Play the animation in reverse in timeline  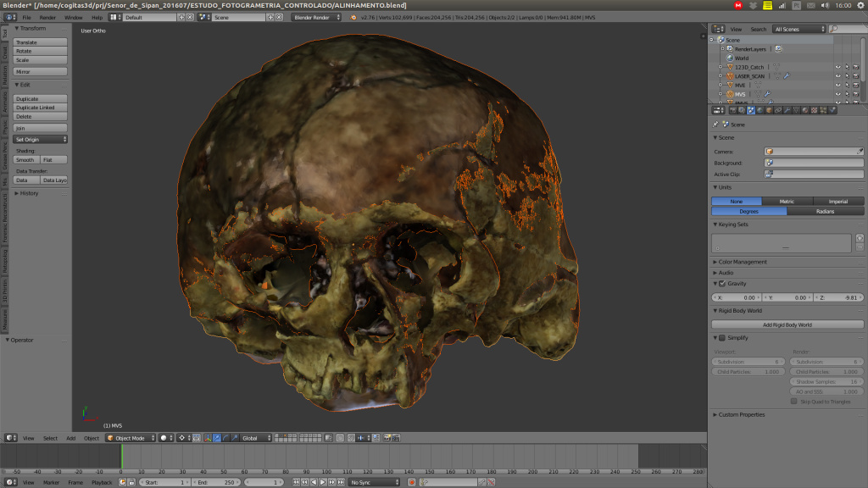[314, 482]
